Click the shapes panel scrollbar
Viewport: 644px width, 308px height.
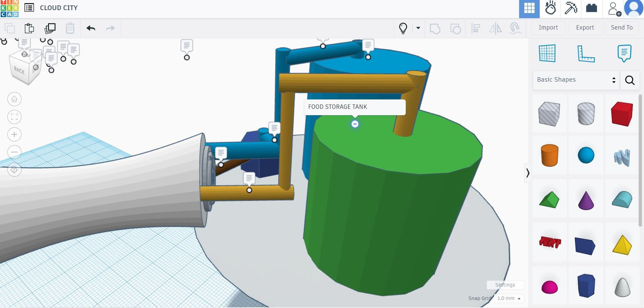(x=640, y=161)
